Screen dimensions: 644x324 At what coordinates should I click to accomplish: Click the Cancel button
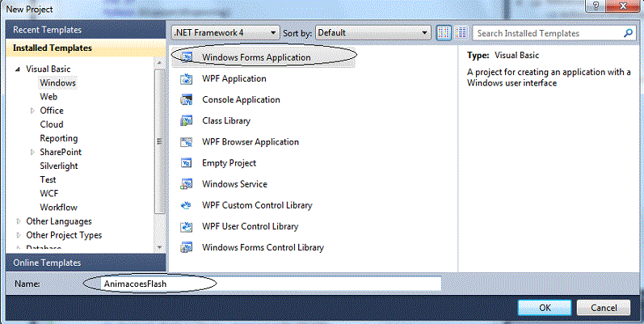coord(604,308)
